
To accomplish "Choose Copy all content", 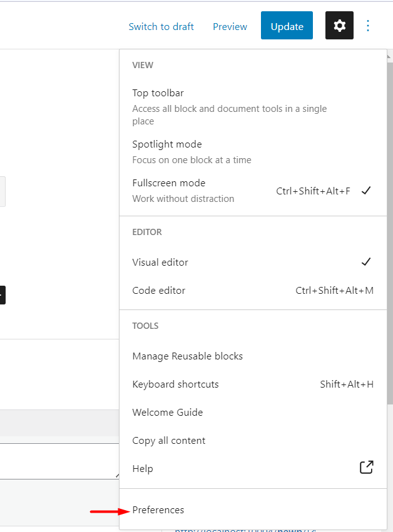I will tap(168, 441).
